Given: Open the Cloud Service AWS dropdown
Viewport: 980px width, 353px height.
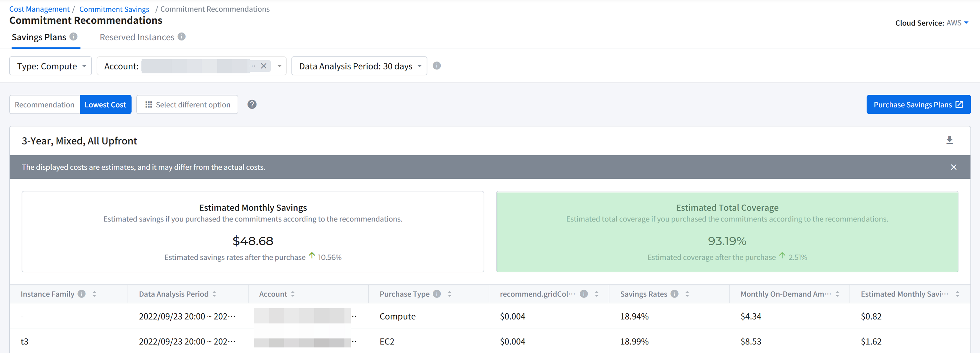Looking at the screenshot, I should (x=957, y=23).
